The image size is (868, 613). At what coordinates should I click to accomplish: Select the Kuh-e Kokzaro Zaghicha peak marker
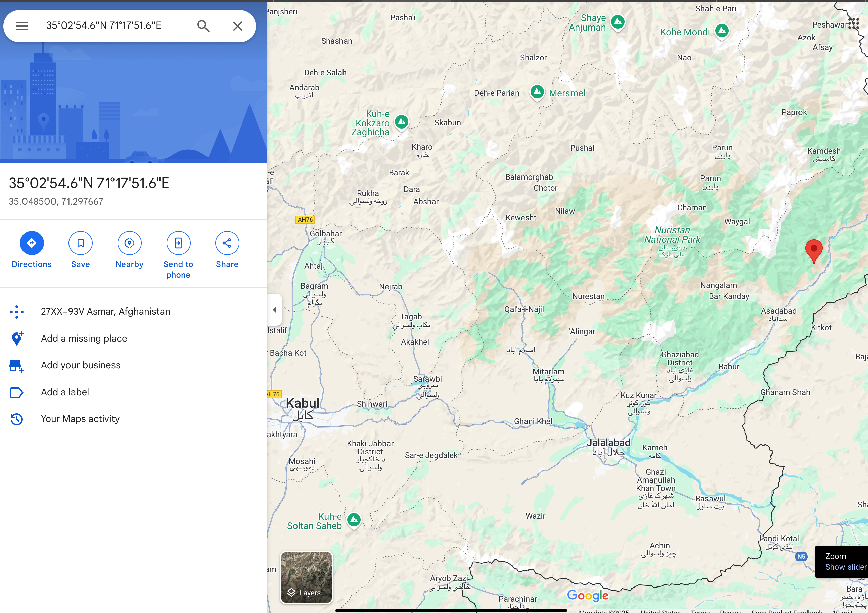(402, 122)
